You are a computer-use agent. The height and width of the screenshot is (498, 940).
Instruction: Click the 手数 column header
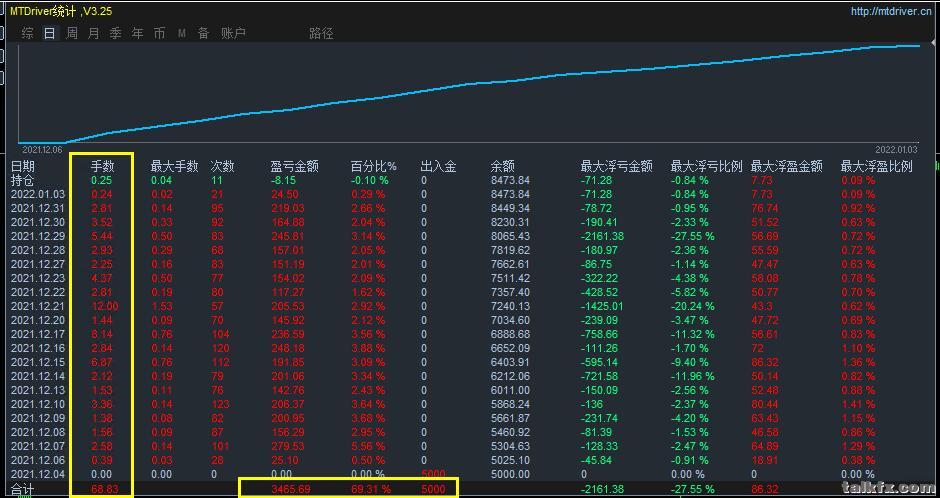[103, 166]
